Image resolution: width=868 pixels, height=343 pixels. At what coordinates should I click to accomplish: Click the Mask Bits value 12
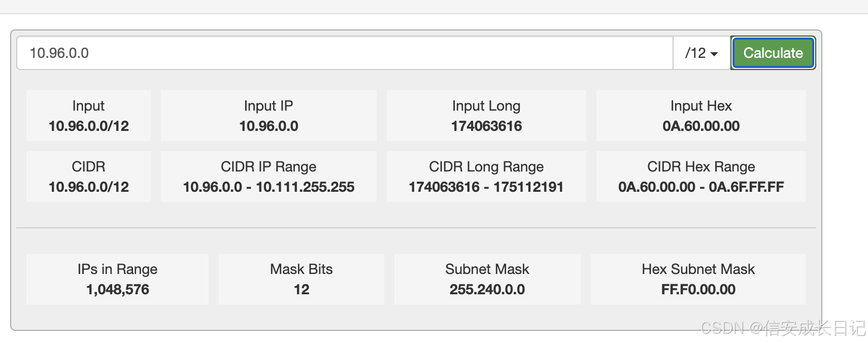point(301,279)
